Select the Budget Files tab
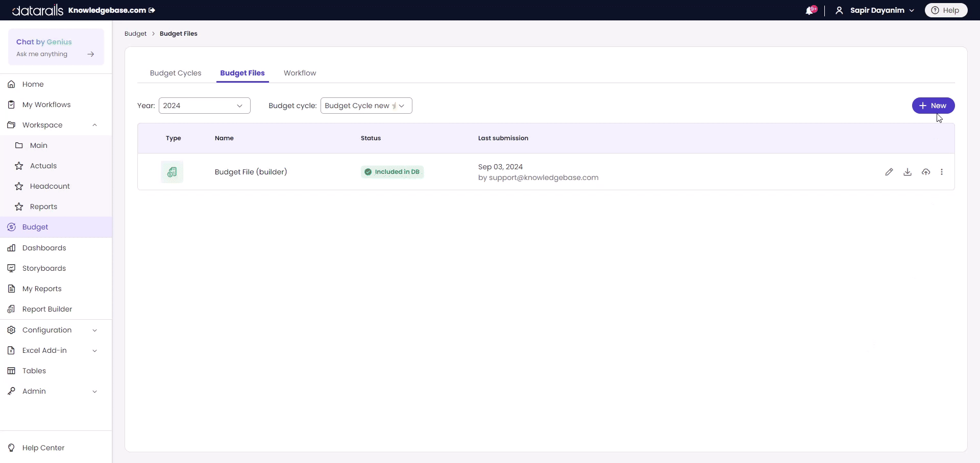The image size is (980, 463). (242, 73)
